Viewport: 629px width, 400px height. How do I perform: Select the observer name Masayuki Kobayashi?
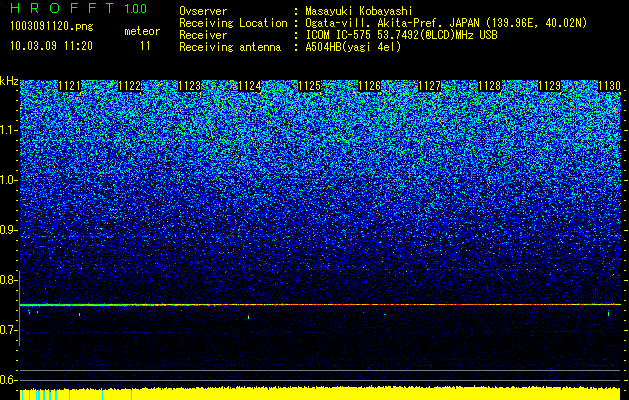click(x=359, y=11)
